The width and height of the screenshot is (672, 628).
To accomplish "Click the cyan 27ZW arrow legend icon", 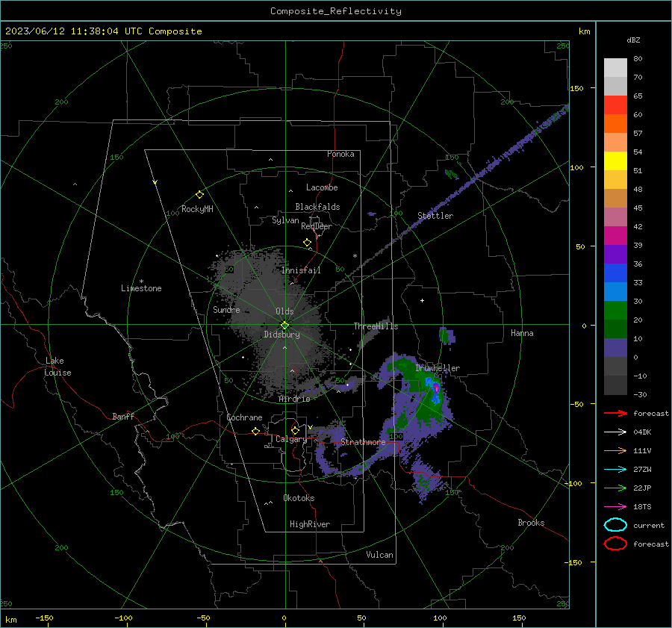I will click(615, 470).
